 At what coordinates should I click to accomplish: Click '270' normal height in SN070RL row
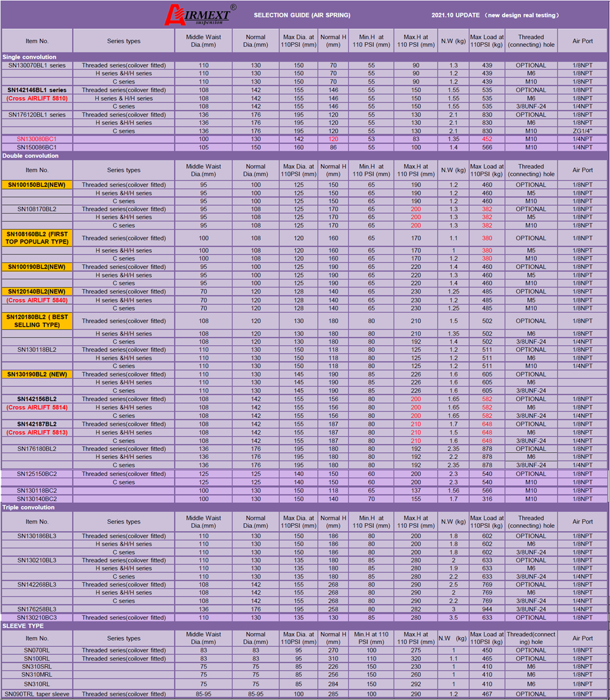click(333, 651)
